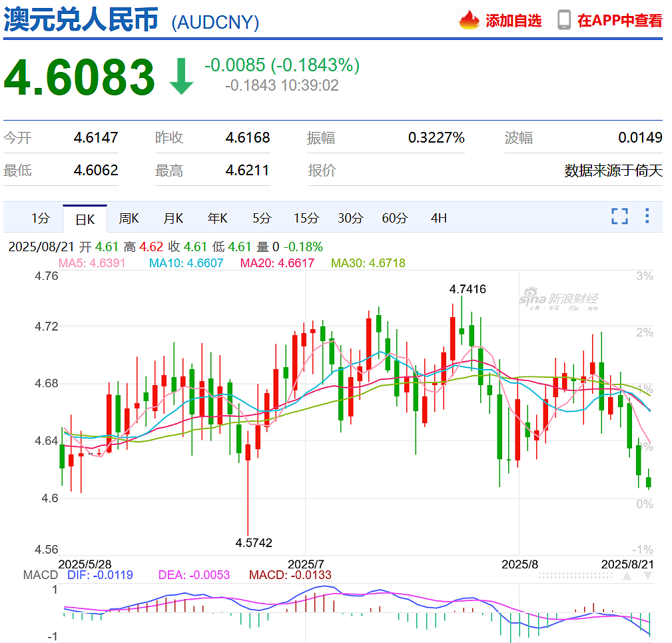Viewport: 672px width, 643px height.
Task: Click the green down arrow next to price
Action: tap(181, 77)
